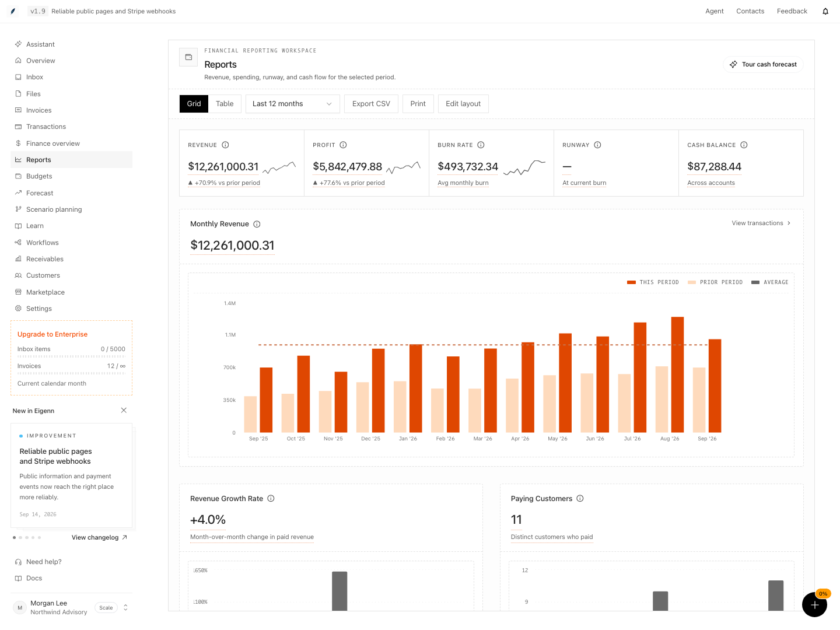Click the info icon beside Revenue Growth Rate

pyautogui.click(x=271, y=499)
